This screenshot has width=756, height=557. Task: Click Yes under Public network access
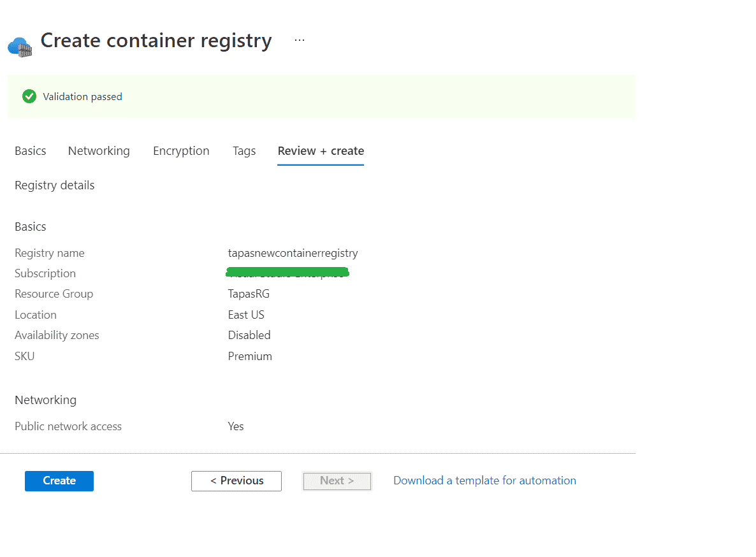pos(236,426)
